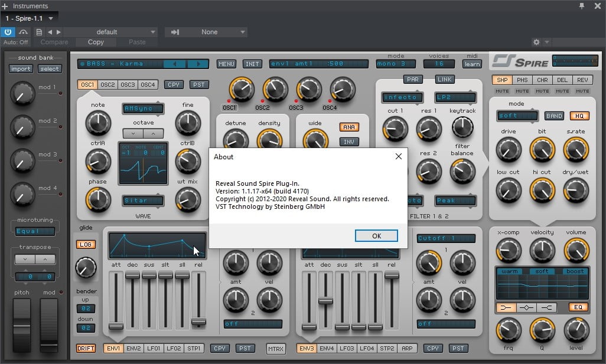Adjust the OSC1 mixer level knob
Screen dimensions: 606x364
(242, 89)
